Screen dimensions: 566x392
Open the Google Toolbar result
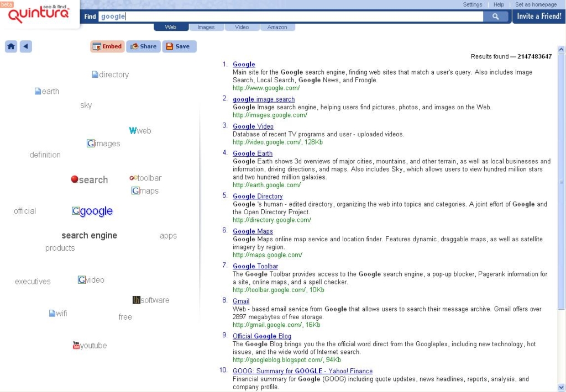(255, 266)
